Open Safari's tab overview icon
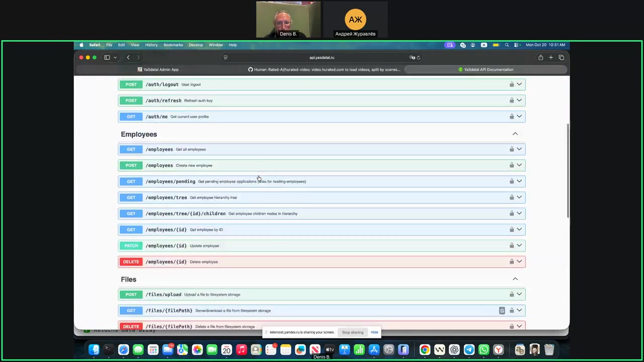The width and height of the screenshot is (644, 362). coord(561,57)
